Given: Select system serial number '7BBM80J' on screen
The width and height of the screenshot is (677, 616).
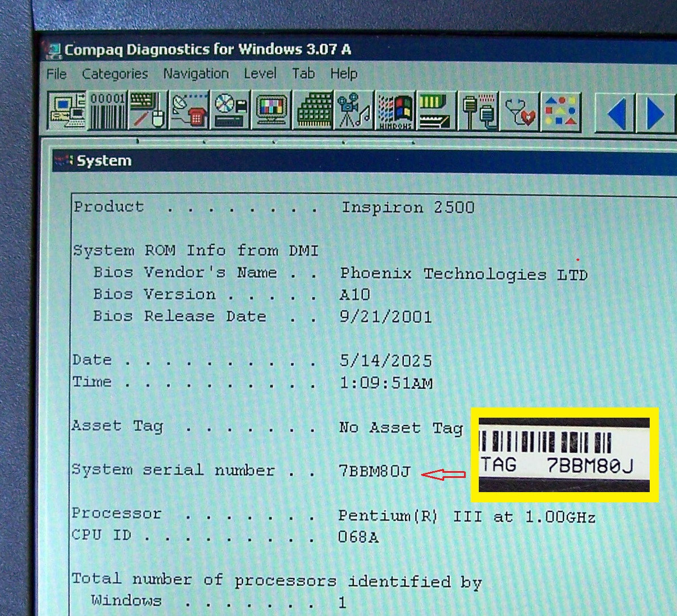Looking at the screenshot, I should point(374,471).
